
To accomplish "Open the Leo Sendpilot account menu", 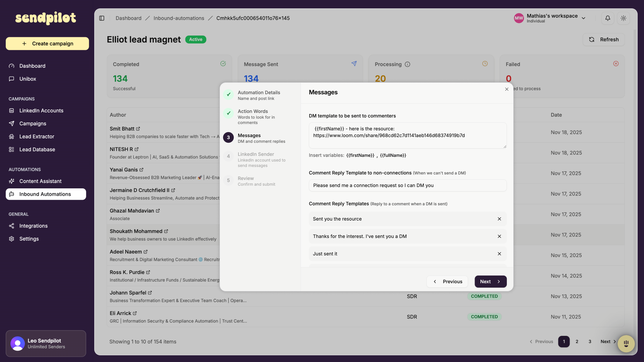I will tap(46, 344).
